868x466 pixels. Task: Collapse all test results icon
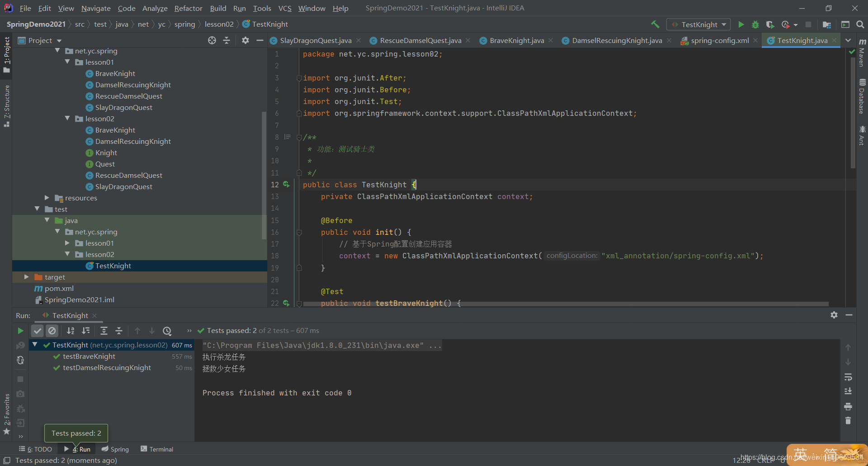[119, 331]
